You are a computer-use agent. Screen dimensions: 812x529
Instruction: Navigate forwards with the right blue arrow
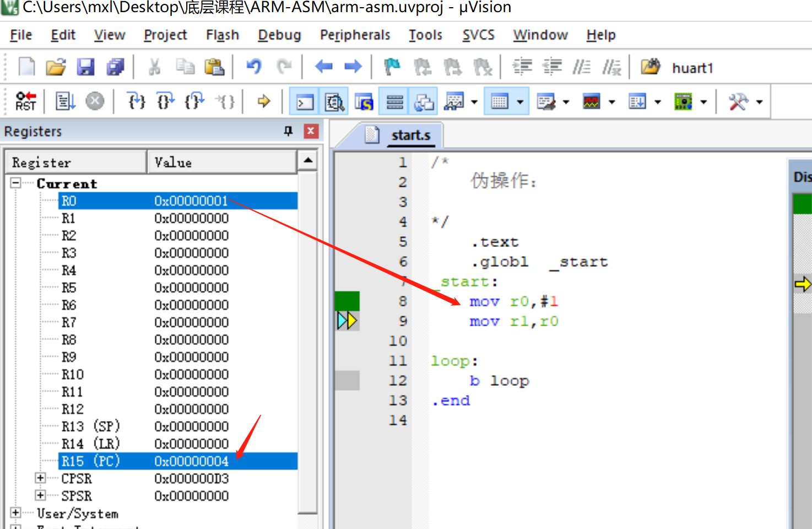coord(353,67)
